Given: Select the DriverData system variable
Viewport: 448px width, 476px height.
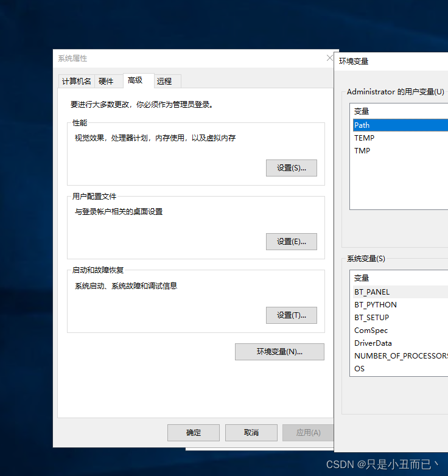Looking at the screenshot, I should coord(401,343).
